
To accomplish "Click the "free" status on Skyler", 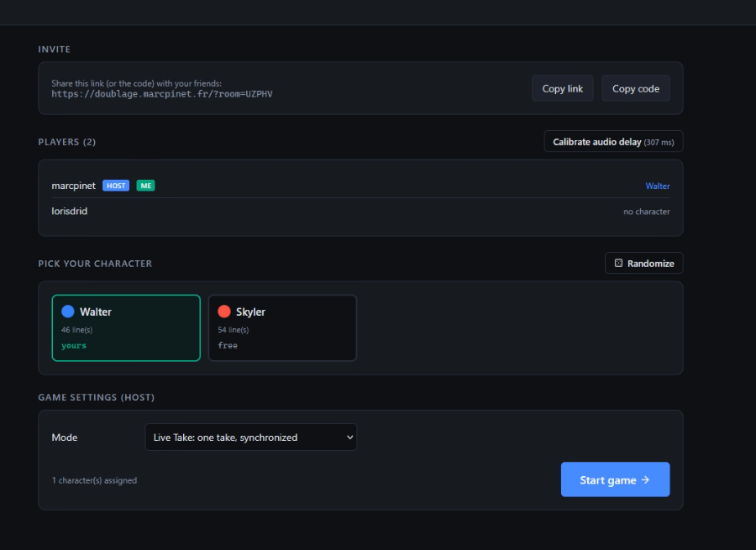I will click(x=228, y=346).
